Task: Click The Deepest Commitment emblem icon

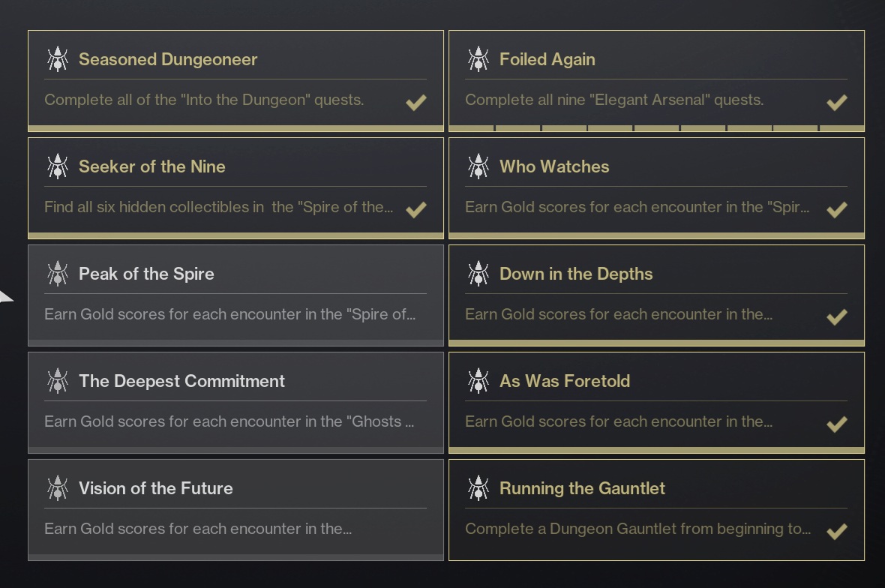Action: click(58, 380)
